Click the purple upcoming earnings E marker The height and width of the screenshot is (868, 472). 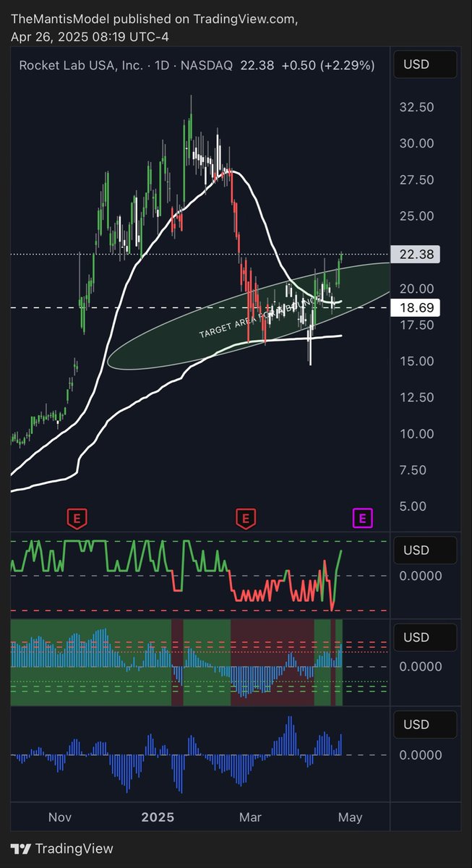[362, 517]
